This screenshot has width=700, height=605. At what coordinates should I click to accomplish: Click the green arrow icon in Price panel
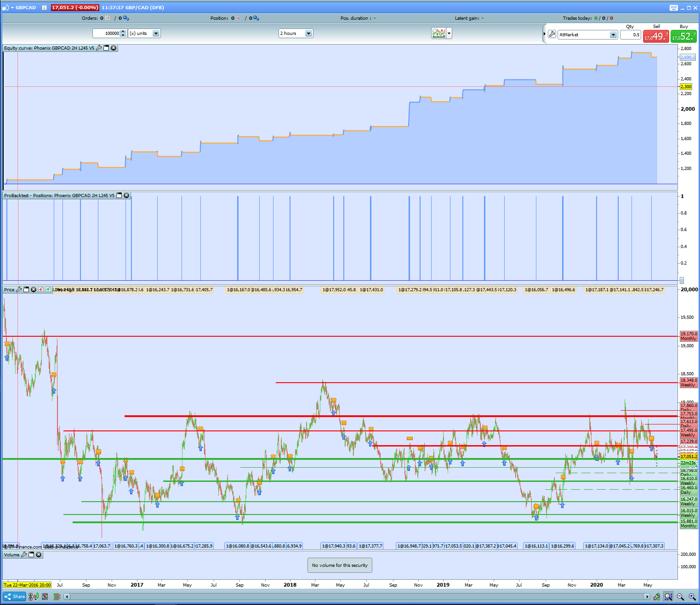pyautogui.click(x=48, y=289)
